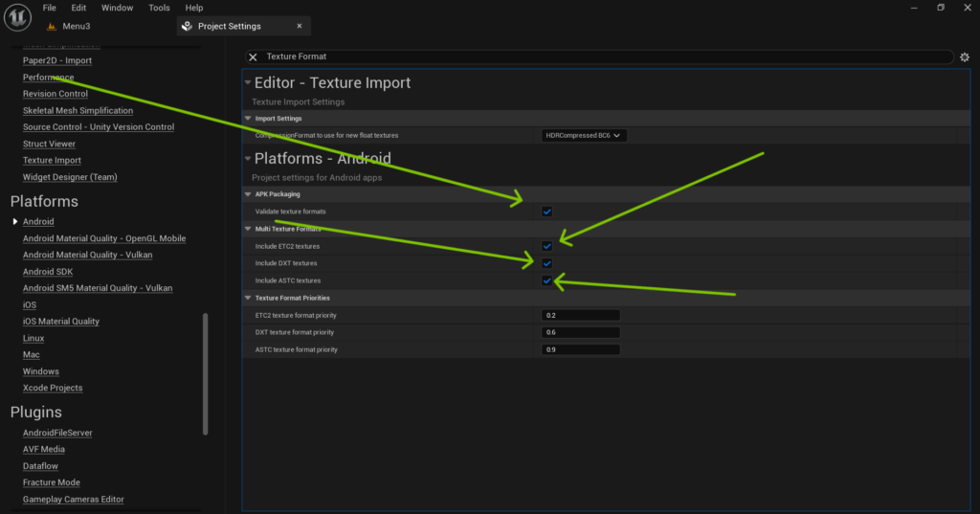Clear the search with the X icon
Viewport: 980px width, 514px height.
[x=253, y=56]
